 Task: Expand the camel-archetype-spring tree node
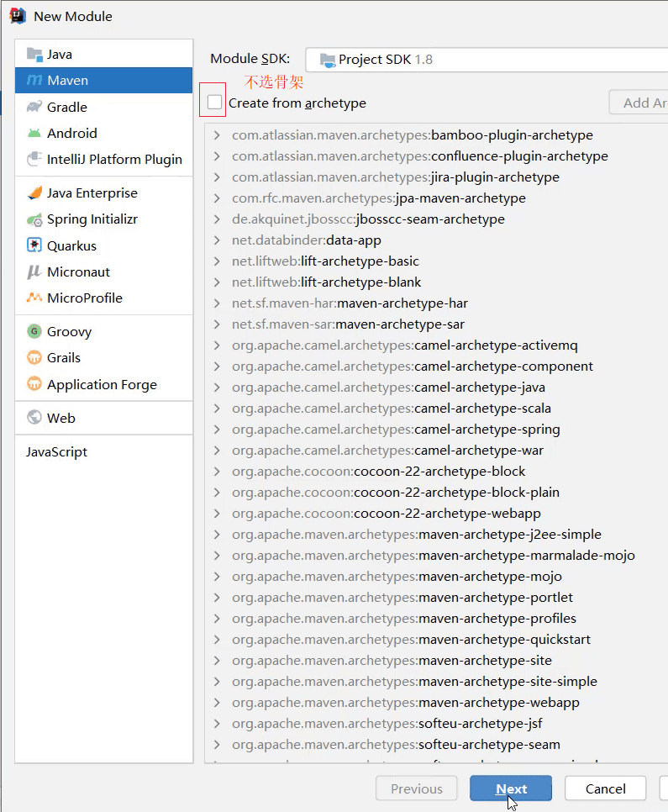[x=217, y=430]
